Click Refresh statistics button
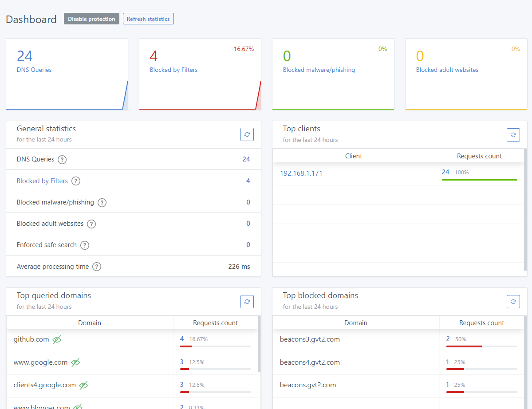 point(148,19)
